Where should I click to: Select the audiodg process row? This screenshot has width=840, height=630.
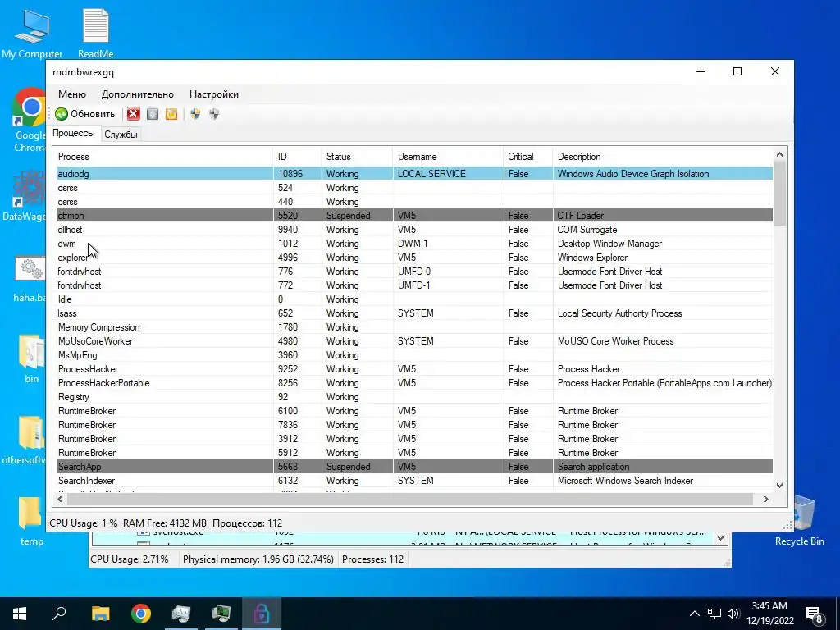pyautogui.click(x=414, y=174)
